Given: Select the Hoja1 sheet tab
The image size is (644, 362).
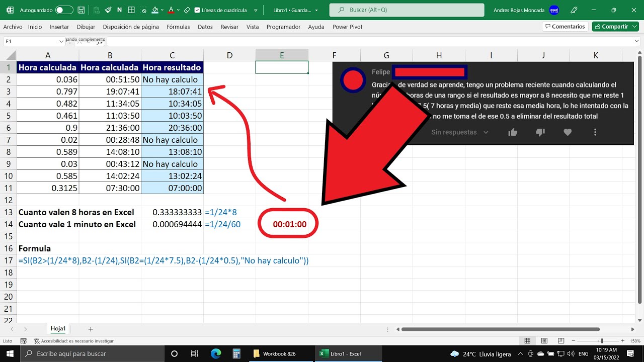Looking at the screenshot, I should pyautogui.click(x=58, y=328).
